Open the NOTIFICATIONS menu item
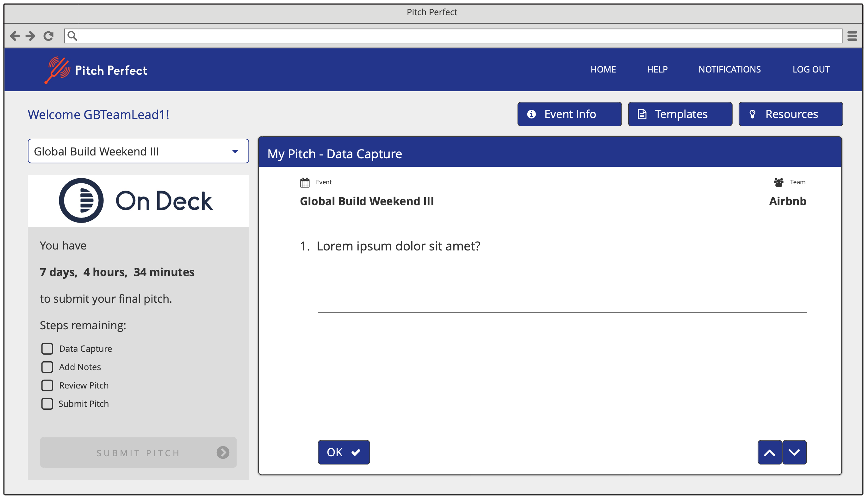 coord(730,70)
